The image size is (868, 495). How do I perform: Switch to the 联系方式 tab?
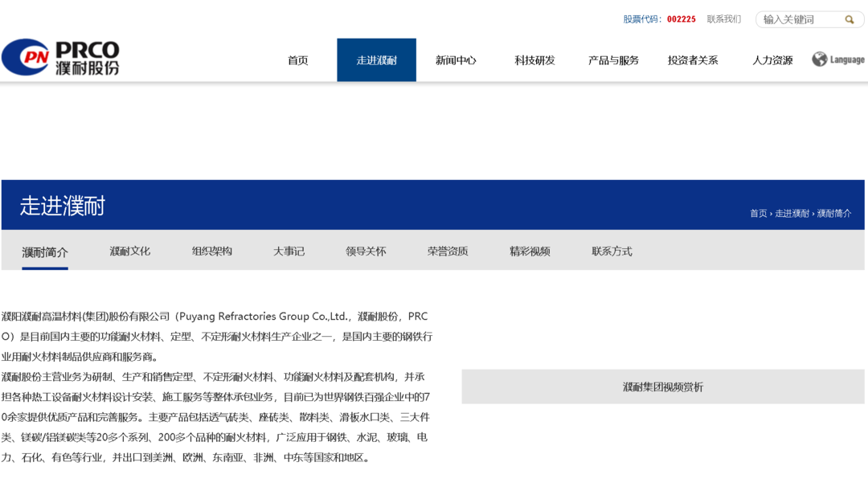click(x=612, y=252)
